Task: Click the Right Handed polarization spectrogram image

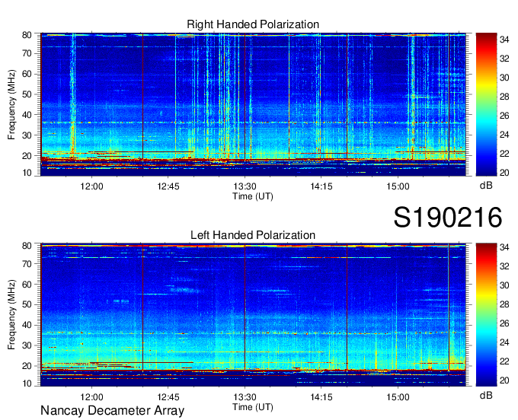Action: coord(253,104)
